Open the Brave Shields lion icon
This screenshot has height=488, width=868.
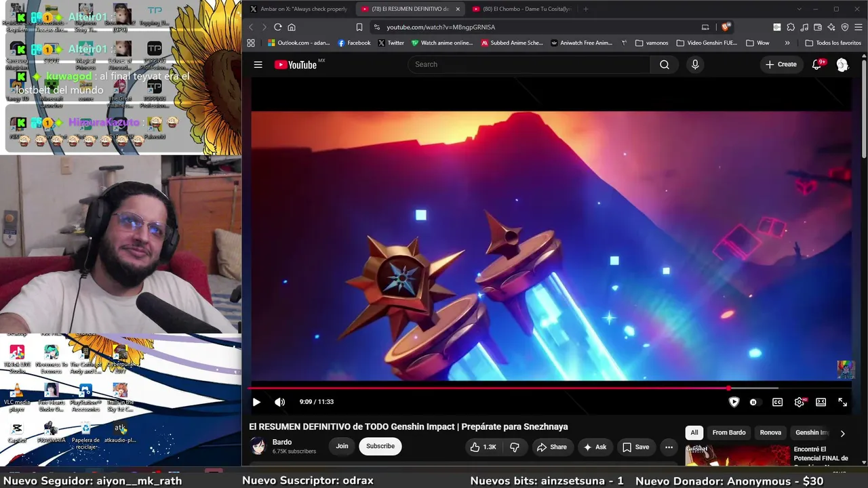(x=726, y=27)
